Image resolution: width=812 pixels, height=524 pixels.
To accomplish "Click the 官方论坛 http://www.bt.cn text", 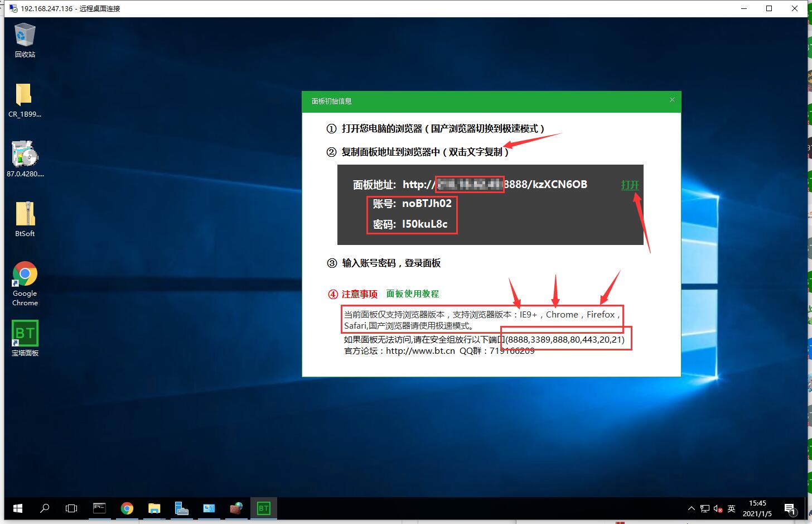I will pyautogui.click(x=399, y=351).
